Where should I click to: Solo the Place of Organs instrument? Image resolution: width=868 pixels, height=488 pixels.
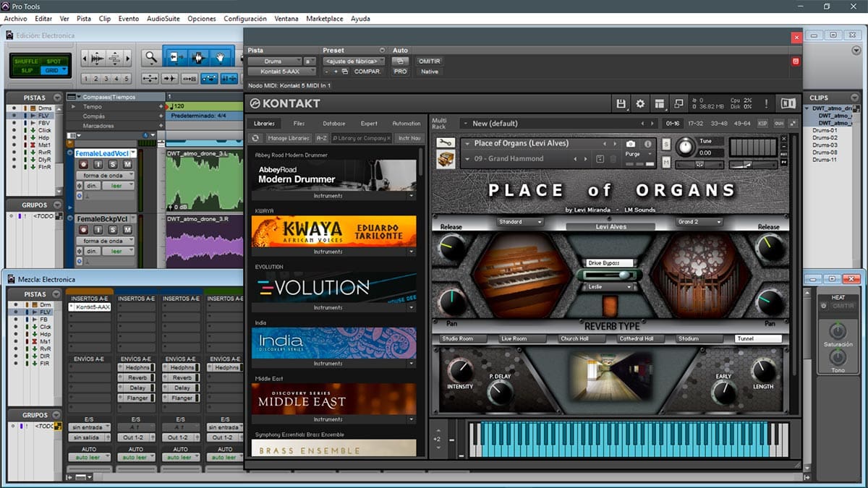pyautogui.click(x=666, y=144)
